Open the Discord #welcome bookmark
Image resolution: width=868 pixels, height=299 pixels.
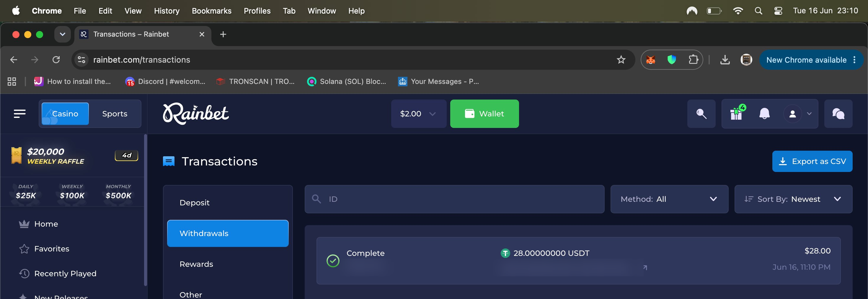[x=165, y=82]
